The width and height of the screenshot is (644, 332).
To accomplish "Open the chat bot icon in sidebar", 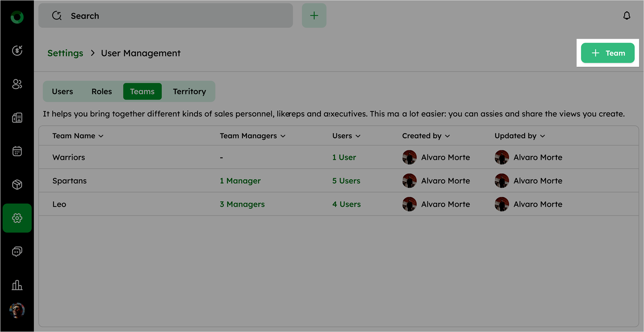I will pyautogui.click(x=17, y=252).
